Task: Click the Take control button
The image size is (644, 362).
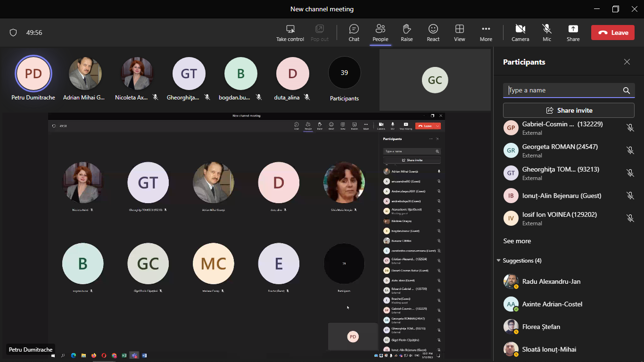Action: tap(290, 33)
